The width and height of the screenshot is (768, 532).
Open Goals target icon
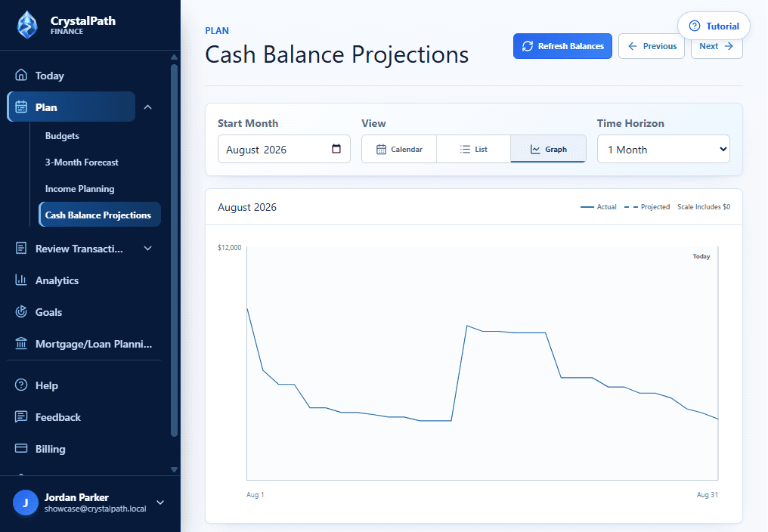pos(21,311)
